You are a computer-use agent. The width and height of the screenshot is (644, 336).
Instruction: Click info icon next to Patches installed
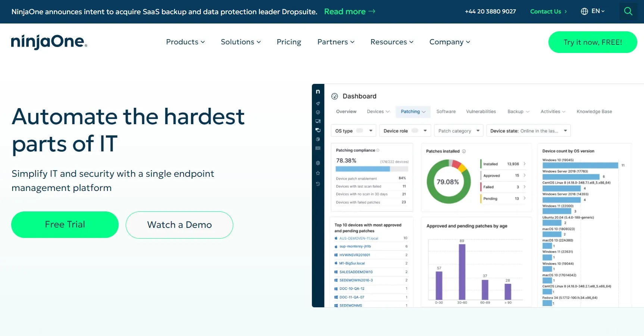coord(464,151)
